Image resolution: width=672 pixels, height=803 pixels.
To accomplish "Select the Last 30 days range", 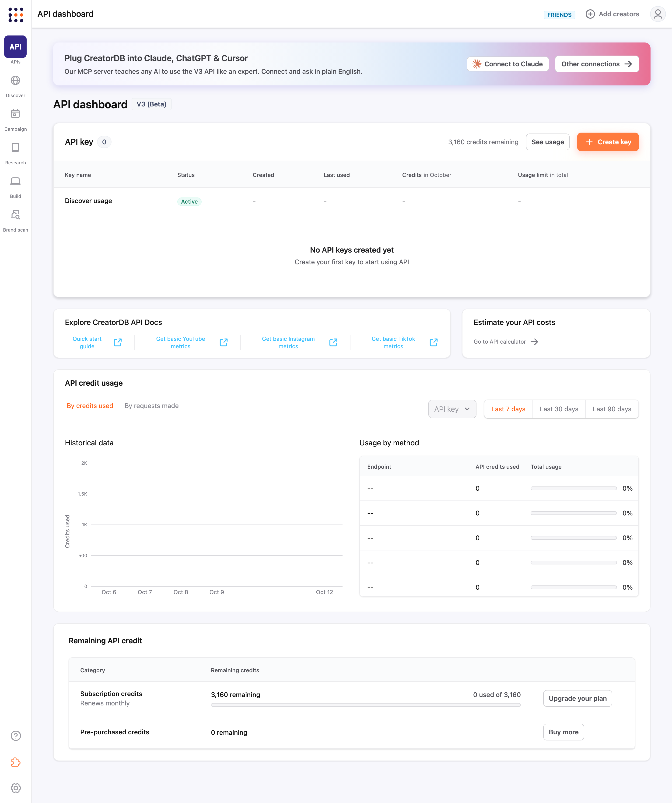I will (559, 409).
